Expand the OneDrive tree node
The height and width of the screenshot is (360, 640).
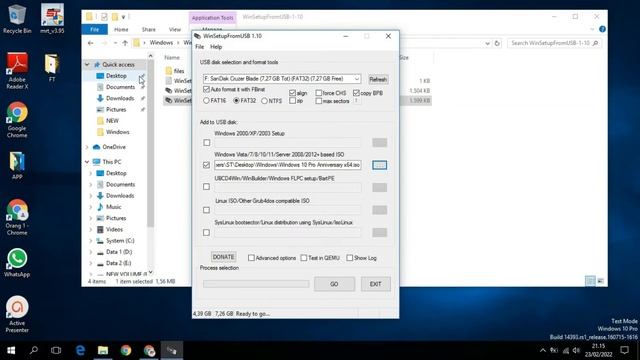(87, 147)
